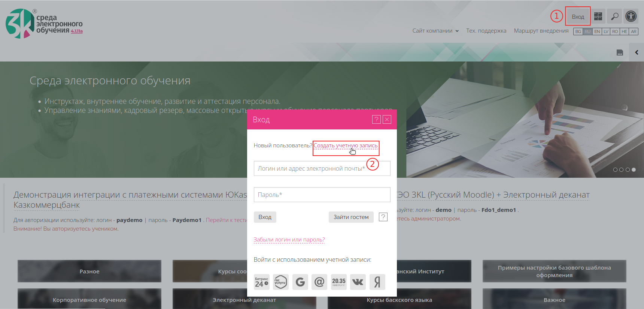The image size is (644, 309).
Task: Click Забыли логин или пароль link
Action: point(289,240)
